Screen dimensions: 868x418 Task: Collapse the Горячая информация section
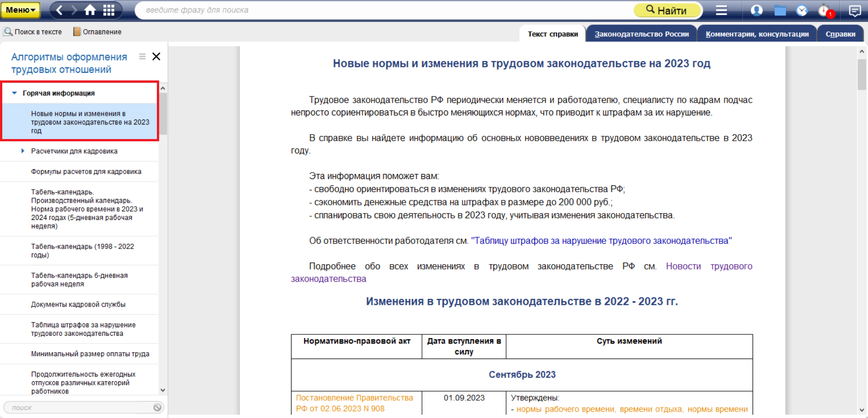[x=14, y=93]
